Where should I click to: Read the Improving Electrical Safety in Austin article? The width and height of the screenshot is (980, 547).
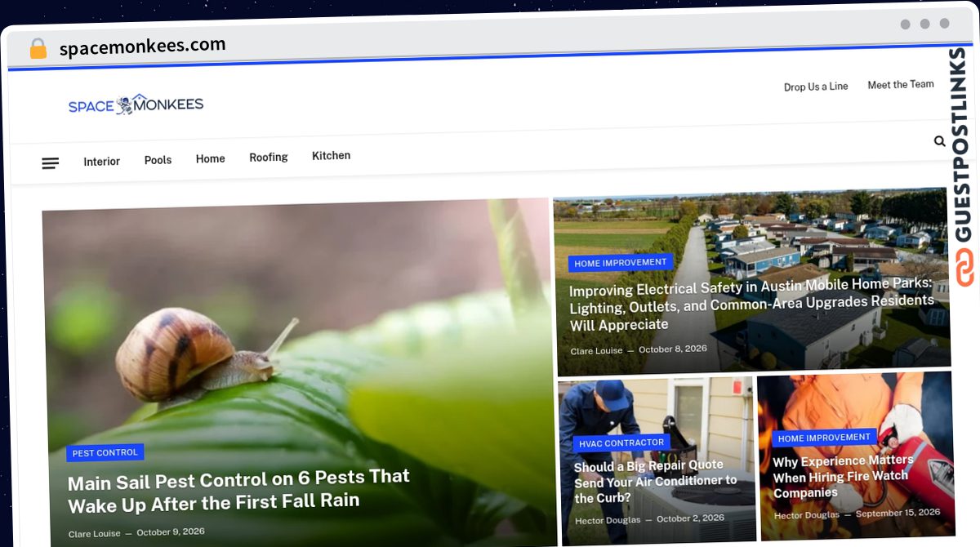(751, 306)
